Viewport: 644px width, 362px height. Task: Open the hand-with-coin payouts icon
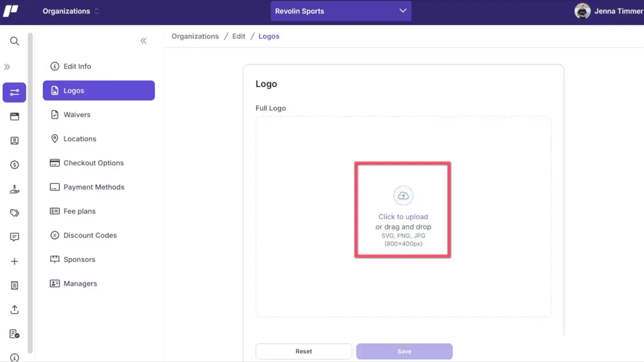coord(14,189)
